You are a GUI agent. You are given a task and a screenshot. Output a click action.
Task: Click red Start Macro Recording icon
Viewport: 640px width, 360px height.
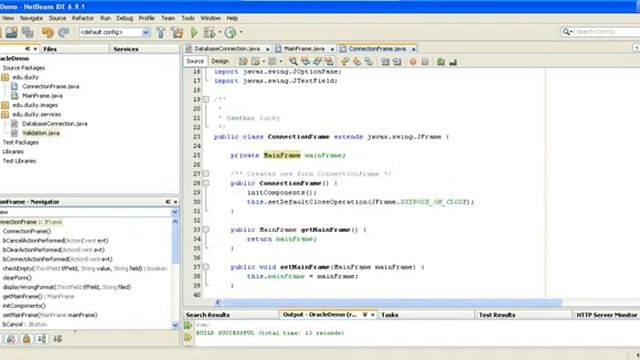[x=413, y=62]
